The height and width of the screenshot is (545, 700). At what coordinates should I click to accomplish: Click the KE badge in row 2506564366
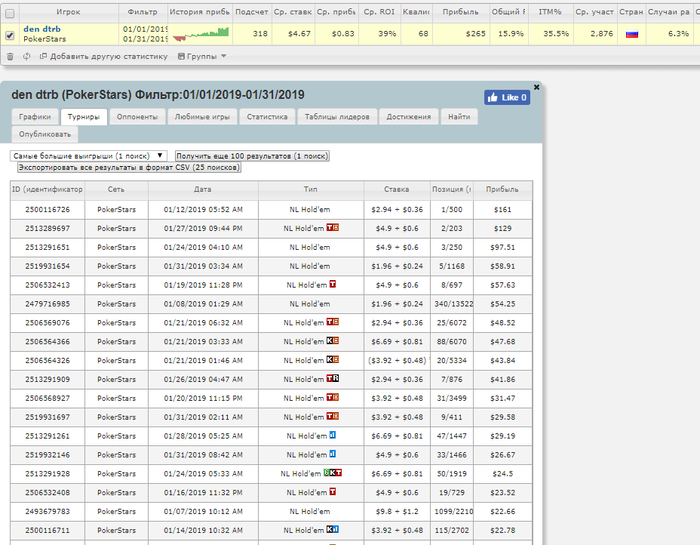[x=333, y=341]
